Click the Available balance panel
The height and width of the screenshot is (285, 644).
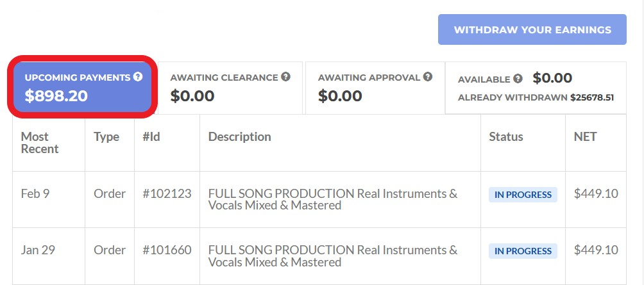pyautogui.click(x=536, y=88)
